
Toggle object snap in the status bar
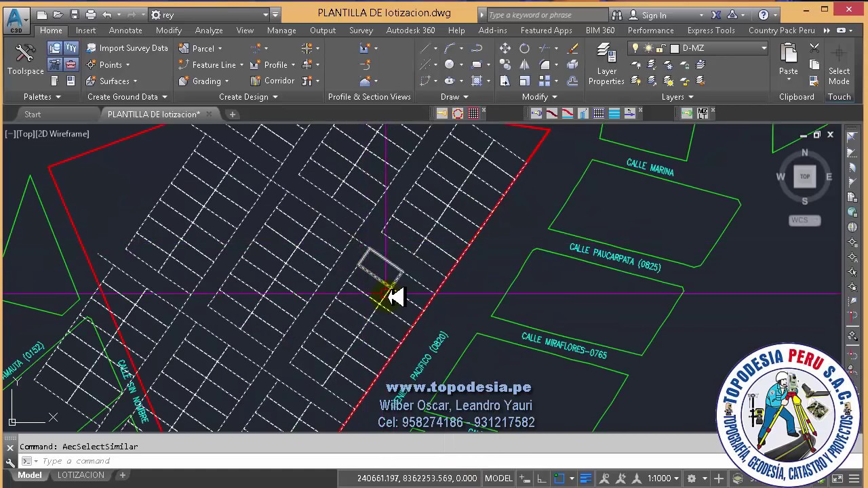(559, 478)
